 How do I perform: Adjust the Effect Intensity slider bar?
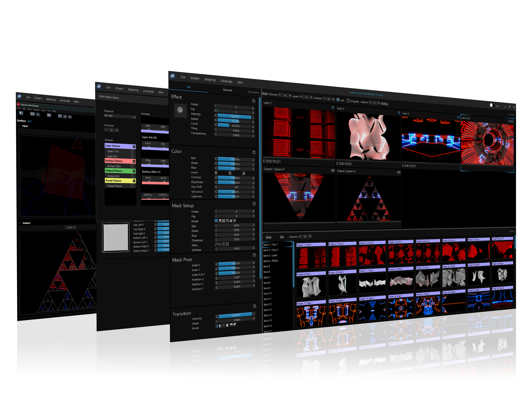coord(234,117)
